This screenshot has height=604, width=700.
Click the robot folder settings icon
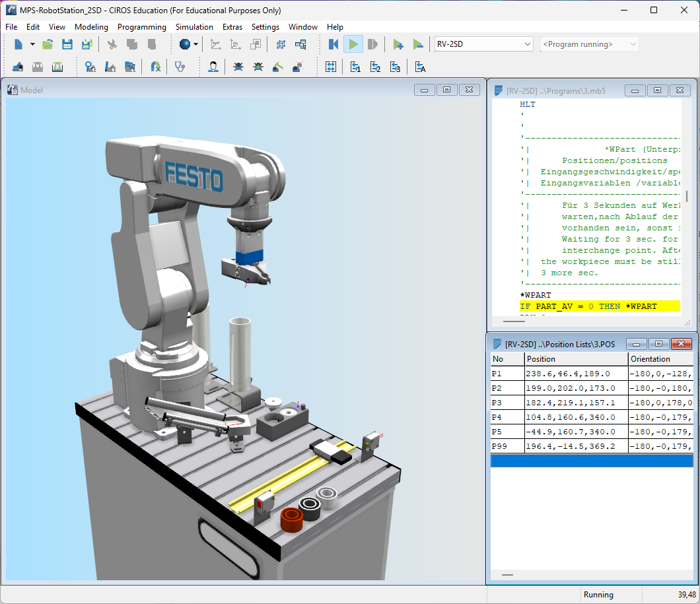pyautogui.click(x=130, y=67)
